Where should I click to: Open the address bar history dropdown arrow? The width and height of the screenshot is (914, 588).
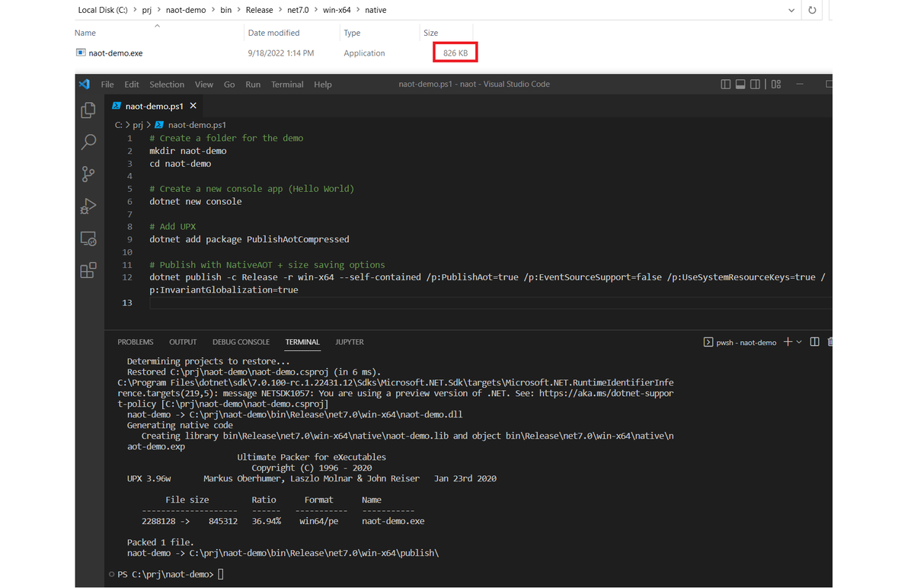[x=793, y=11]
